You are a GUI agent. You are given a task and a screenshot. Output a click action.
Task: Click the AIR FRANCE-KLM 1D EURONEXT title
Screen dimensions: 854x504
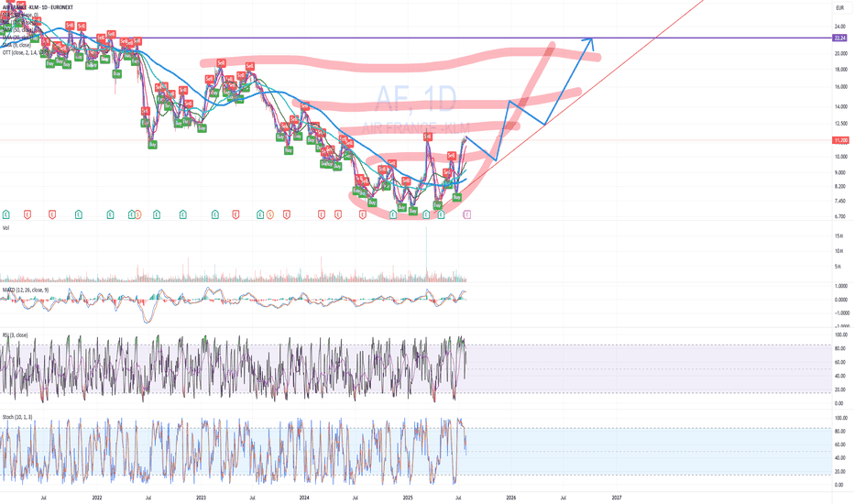pyautogui.click(x=38, y=7)
